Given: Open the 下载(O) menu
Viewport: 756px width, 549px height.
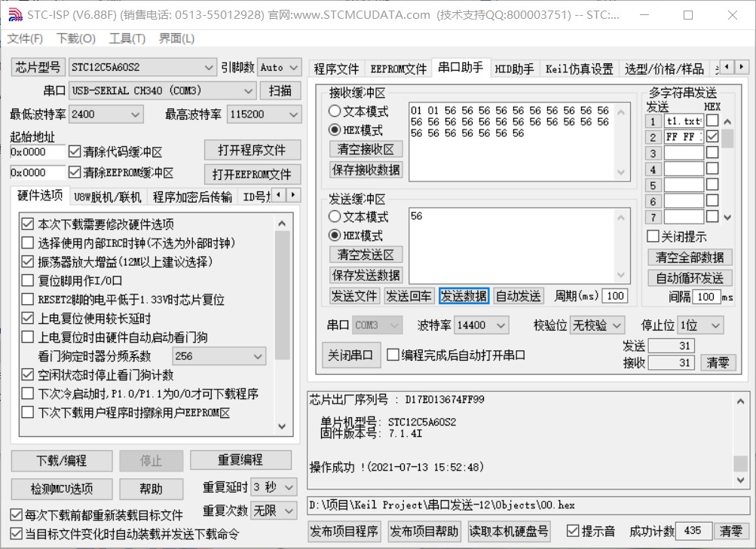Looking at the screenshot, I should coord(76,38).
